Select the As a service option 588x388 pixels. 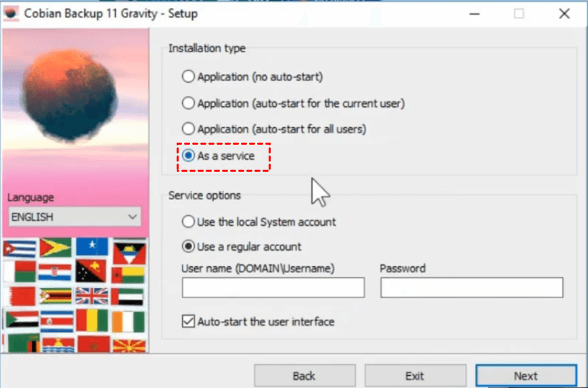pos(219,155)
